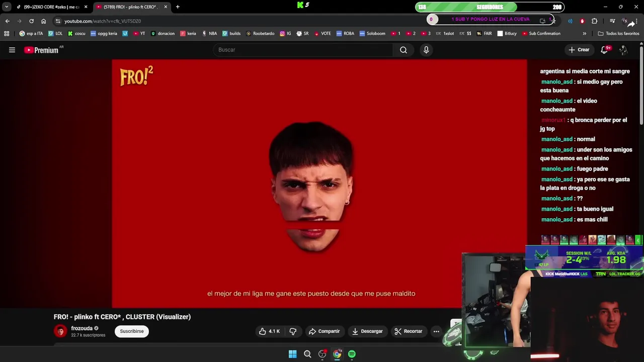Open Chrome from the taskbar

pos(337,354)
